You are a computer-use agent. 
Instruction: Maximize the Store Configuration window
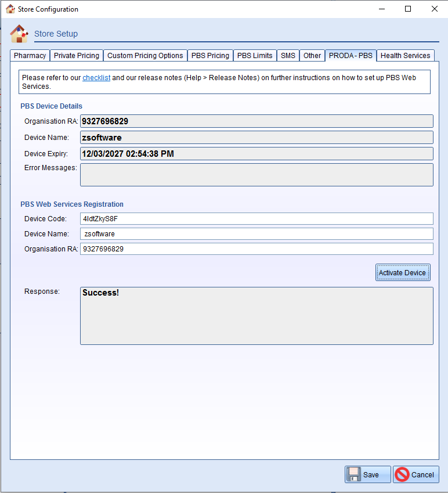[x=408, y=9]
